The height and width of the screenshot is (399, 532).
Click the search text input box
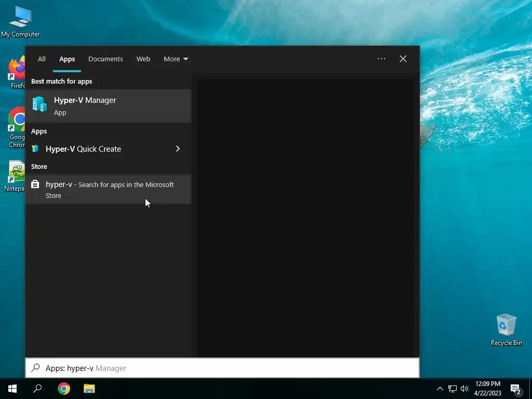pyautogui.click(x=222, y=368)
